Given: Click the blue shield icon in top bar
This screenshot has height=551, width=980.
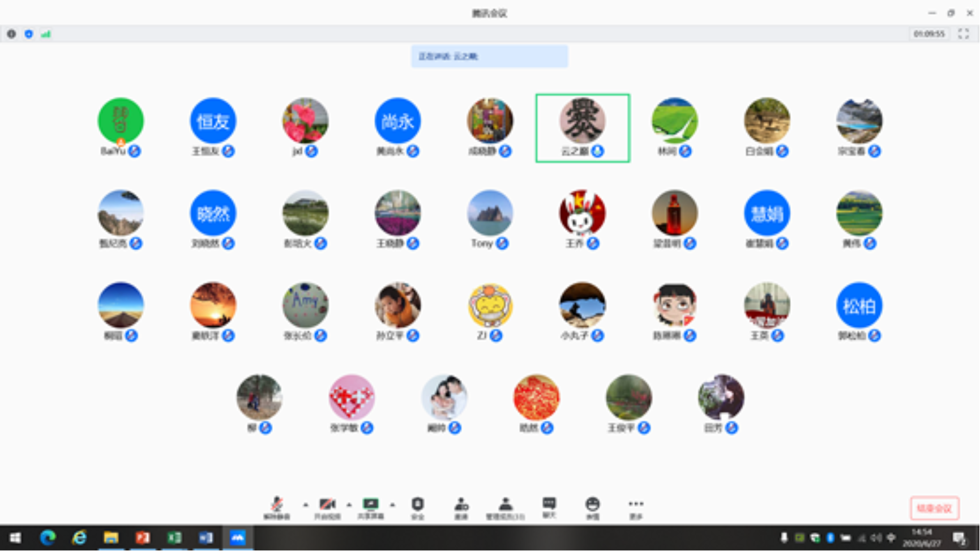Looking at the screenshot, I should (x=29, y=34).
